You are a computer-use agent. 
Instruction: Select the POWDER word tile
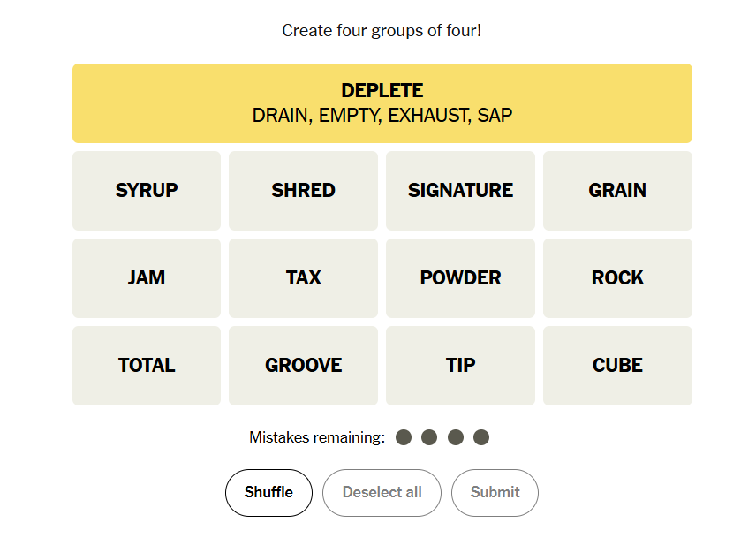(460, 278)
